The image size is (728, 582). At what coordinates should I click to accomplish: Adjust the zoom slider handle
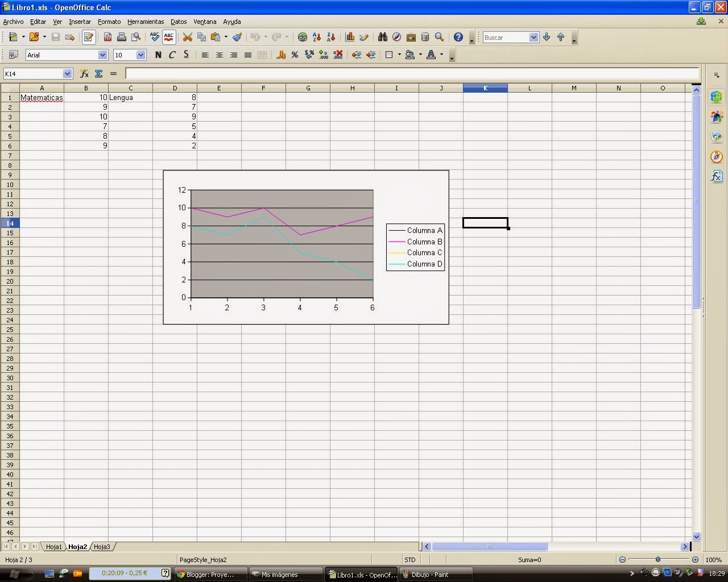pos(658,560)
